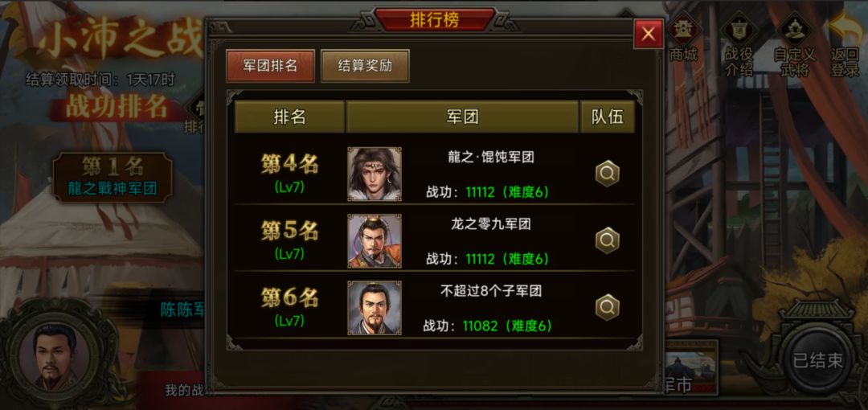Image resolution: width=868 pixels, height=410 pixels.
Task: Click the 队伍 column header
Action: (x=608, y=117)
